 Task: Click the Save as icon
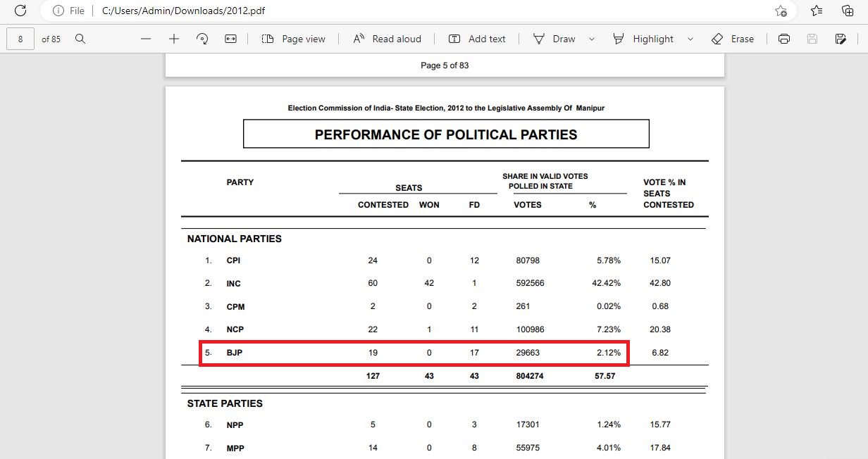point(841,39)
